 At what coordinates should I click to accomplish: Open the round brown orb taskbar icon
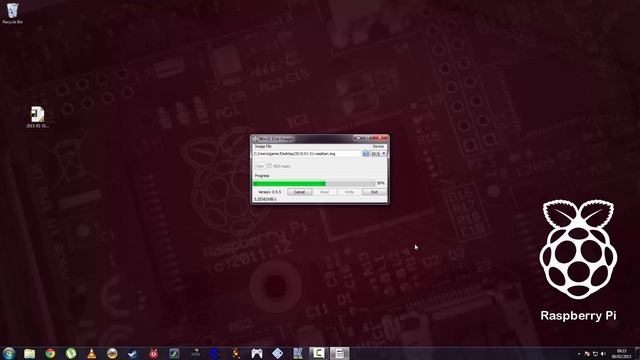click(112, 353)
